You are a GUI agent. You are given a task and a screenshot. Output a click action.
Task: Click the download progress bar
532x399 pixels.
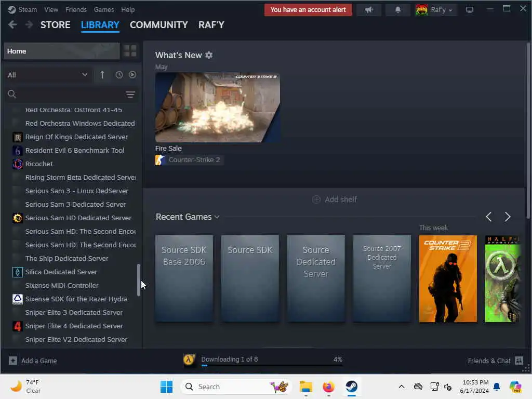pos(272,365)
